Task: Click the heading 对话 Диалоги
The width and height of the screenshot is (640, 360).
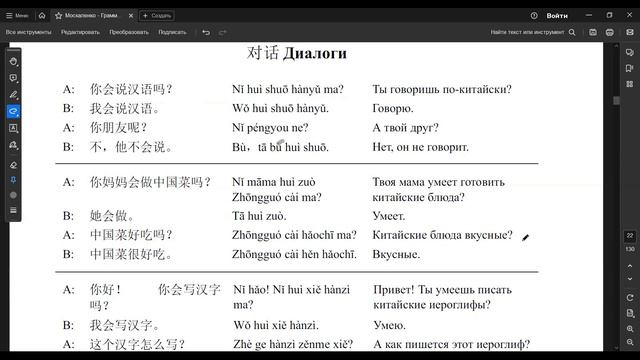Action: click(x=297, y=53)
